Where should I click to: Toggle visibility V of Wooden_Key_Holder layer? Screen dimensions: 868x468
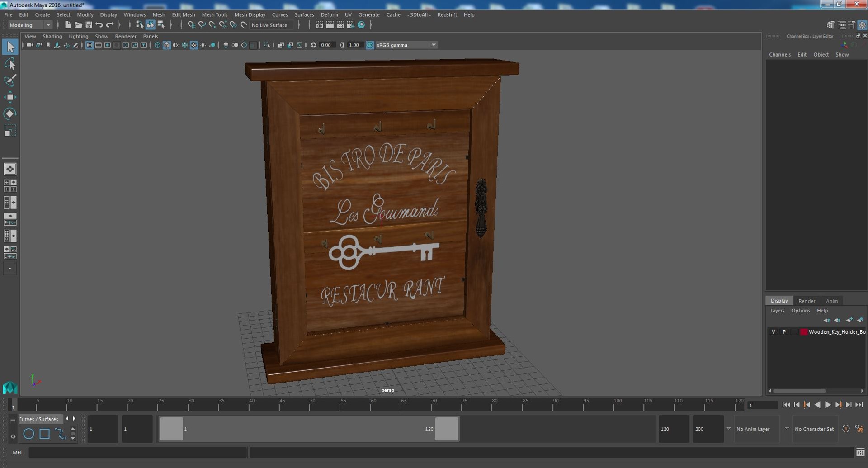tap(774, 332)
